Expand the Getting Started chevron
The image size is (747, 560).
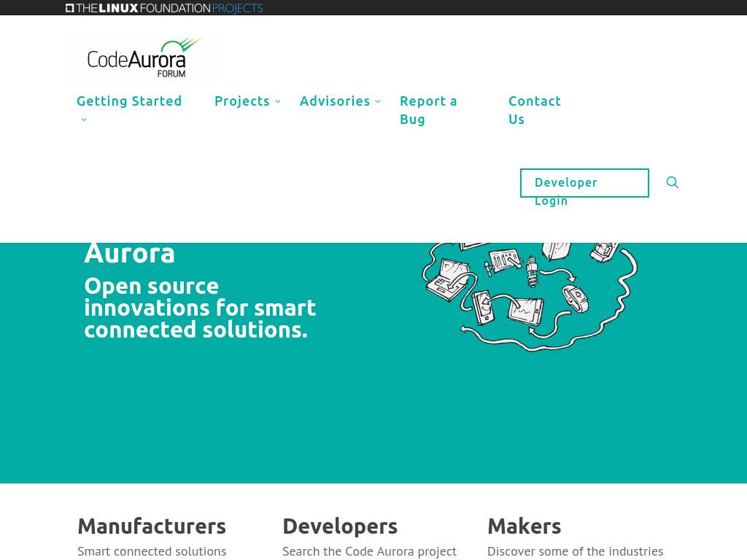84,120
